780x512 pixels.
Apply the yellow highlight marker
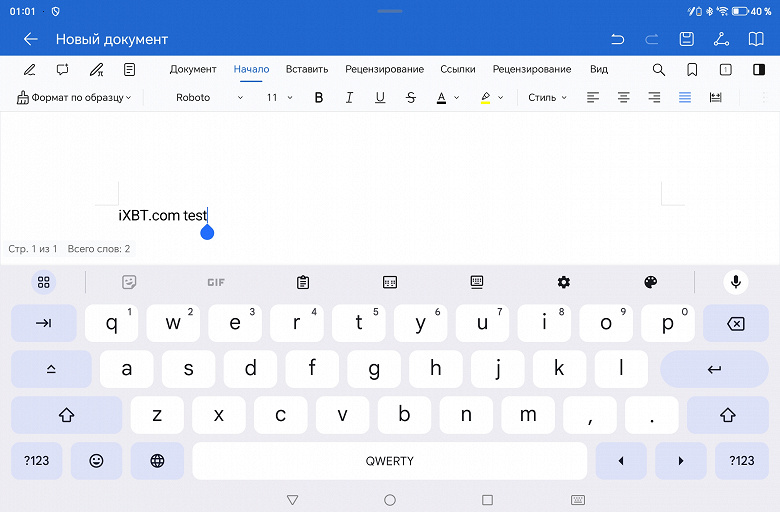[486, 98]
